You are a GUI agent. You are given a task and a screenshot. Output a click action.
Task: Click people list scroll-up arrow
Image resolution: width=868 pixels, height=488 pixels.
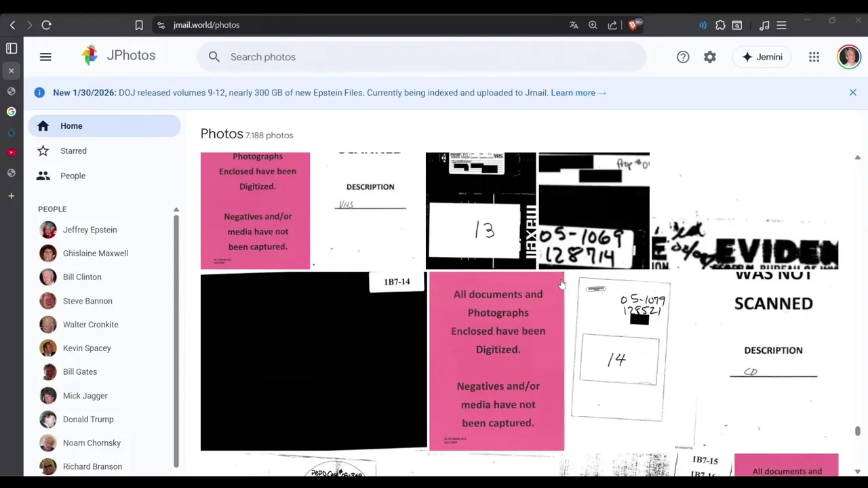pos(176,209)
